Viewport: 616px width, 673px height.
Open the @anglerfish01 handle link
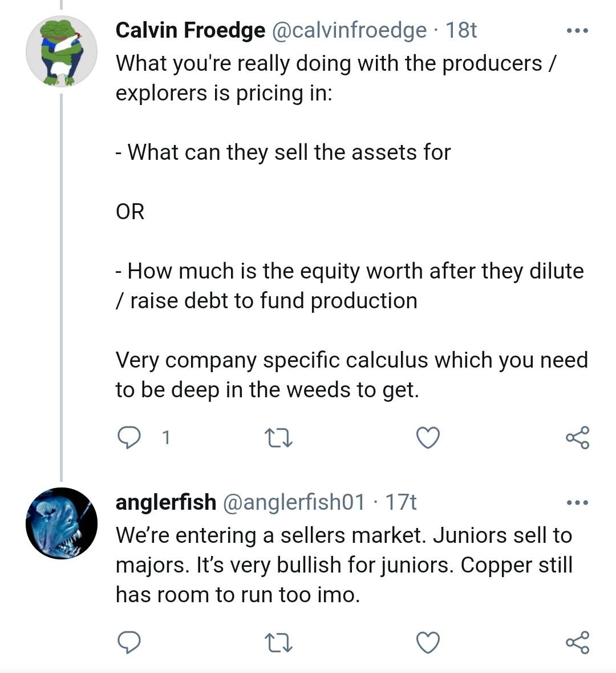pos(293,502)
